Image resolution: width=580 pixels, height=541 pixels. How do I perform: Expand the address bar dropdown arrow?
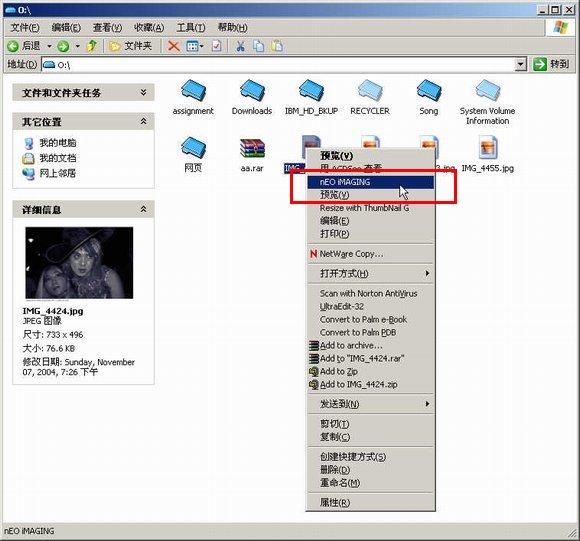[520, 65]
